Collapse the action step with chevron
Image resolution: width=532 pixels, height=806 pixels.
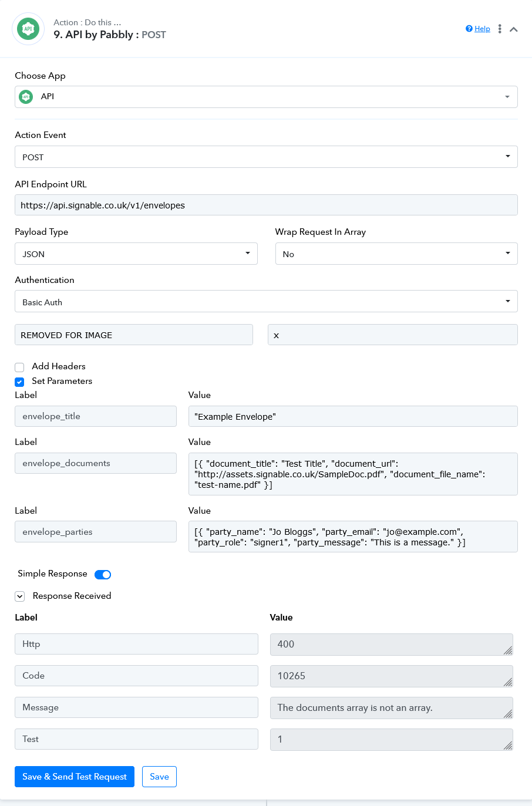(x=514, y=29)
